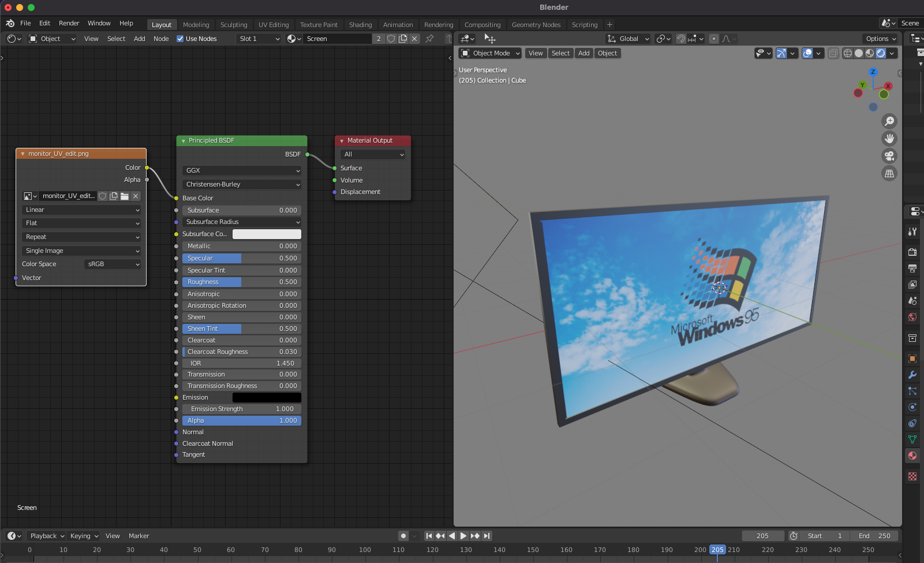Open the timeline Marker menu
Screen dimensions: 924x563
(x=139, y=536)
